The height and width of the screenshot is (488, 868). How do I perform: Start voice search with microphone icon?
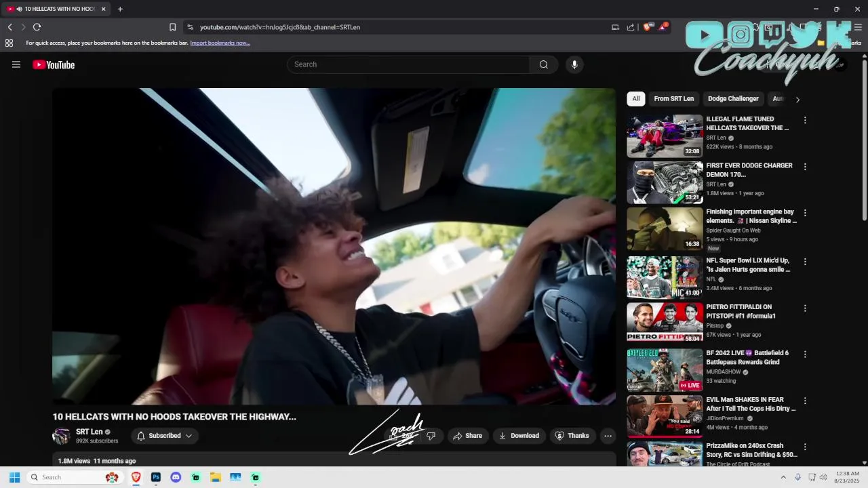pyautogui.click(x=574, y=64)
